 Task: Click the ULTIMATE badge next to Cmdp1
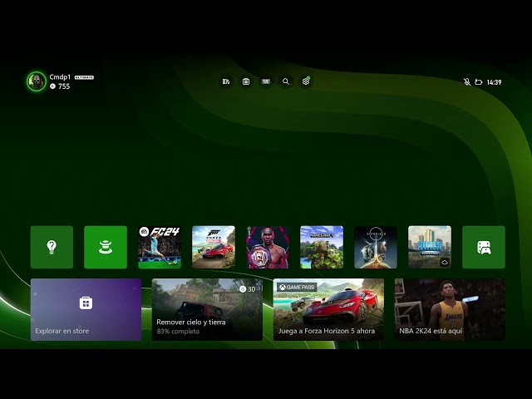(x=84, y=77)
